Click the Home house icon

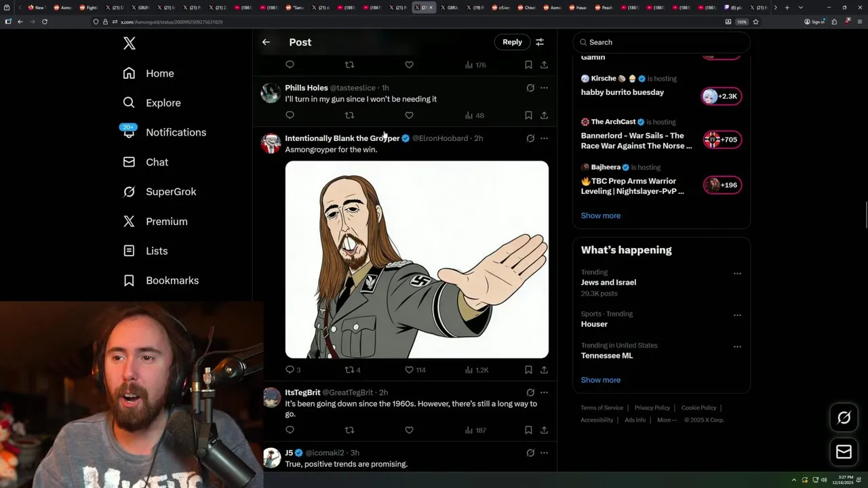click(x=129, y=73)
